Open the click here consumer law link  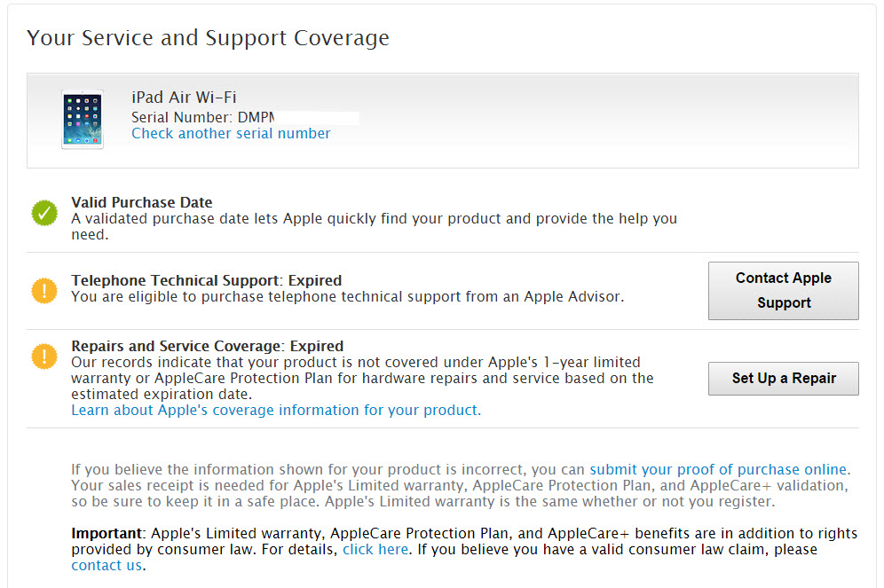click(375, 550)
